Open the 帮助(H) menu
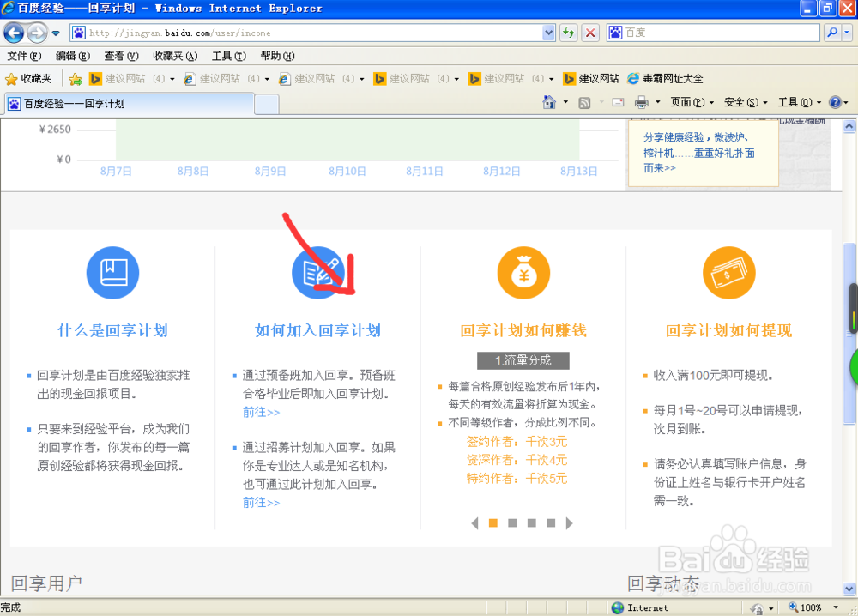Image resolution: width=858 pixels, height=616 pixels. pos(277,56)
